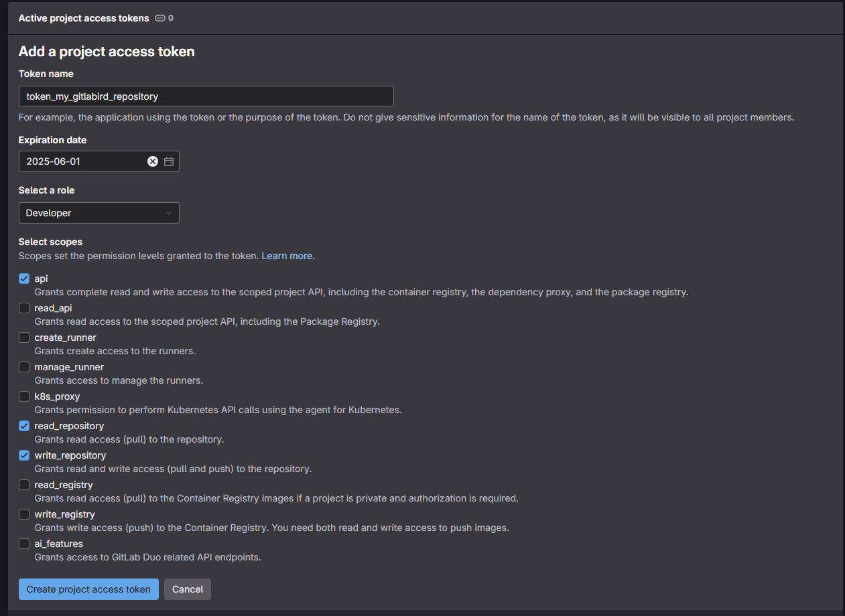This screenshot has width=845, height=616.
Task: Select the read_registry scope checkbox
Action: (x=24, y=485)
